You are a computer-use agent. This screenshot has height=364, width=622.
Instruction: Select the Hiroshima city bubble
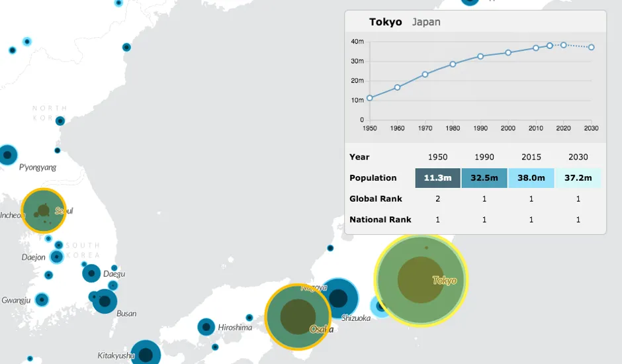pyautogui.click(x=206, y=327)
